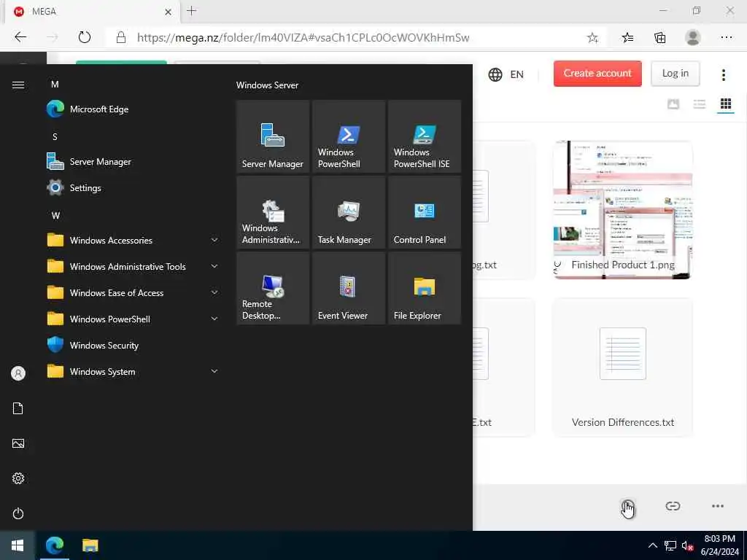Click the letter M header in app list
The width and height of the screenshot is (747, 560).
[55, 85]
